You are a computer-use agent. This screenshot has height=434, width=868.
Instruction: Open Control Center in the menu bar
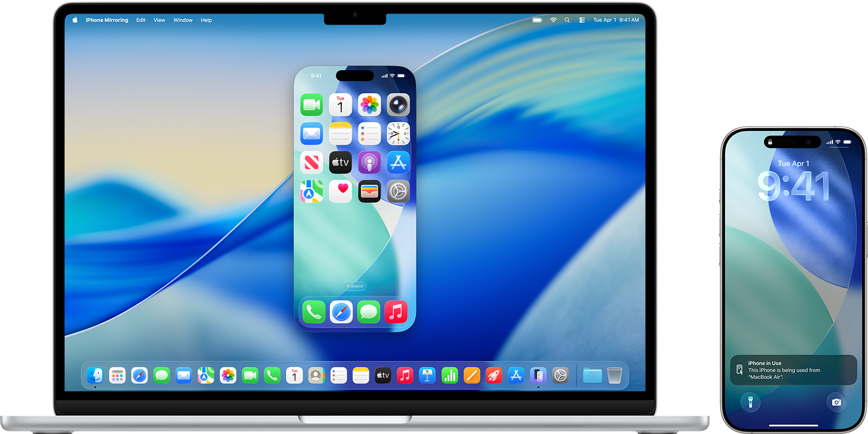point(582,20)
